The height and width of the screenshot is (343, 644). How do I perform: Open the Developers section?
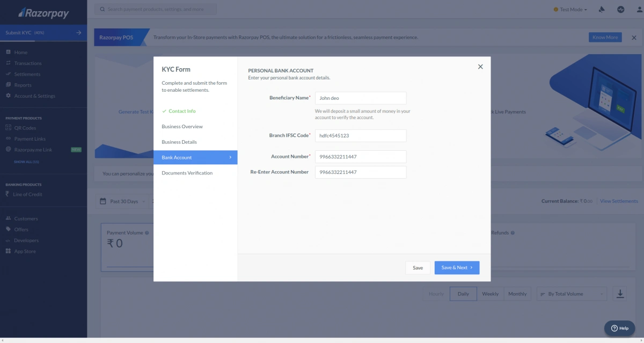click(x=26, y=240)
